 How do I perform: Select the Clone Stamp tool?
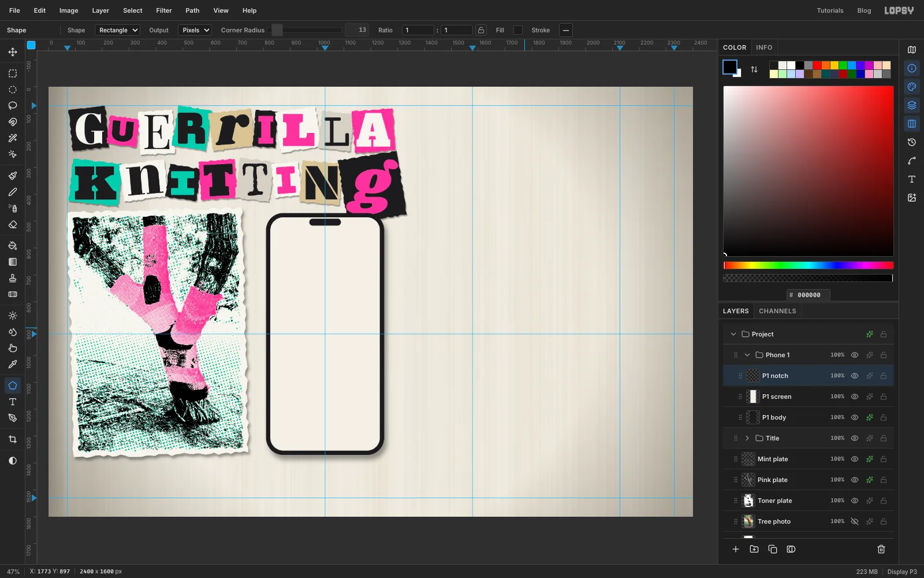pyautogui.click(x=13, y=278)
